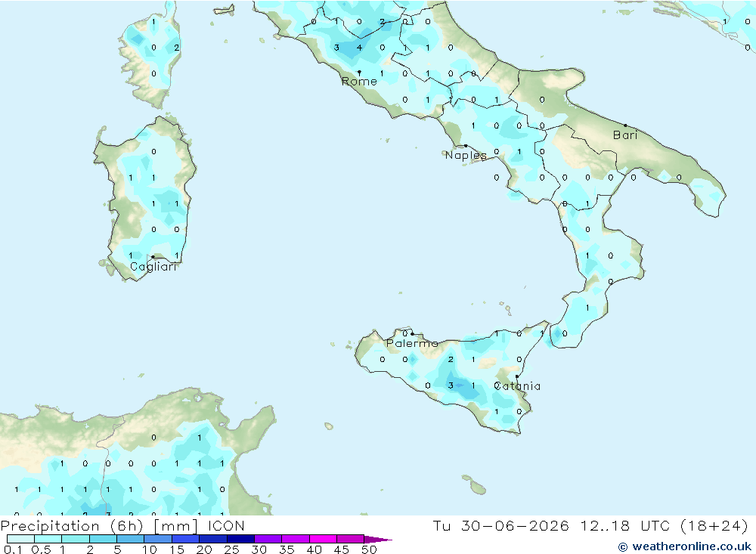Pick the 25–30 mm legend swatch
756x554 pixels.
(x=240, y=539)
